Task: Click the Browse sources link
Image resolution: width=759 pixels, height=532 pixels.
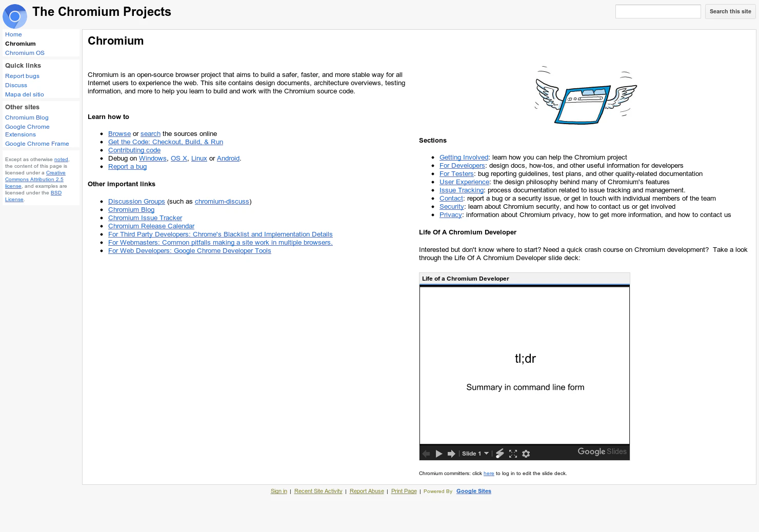Action: point(119,134)
